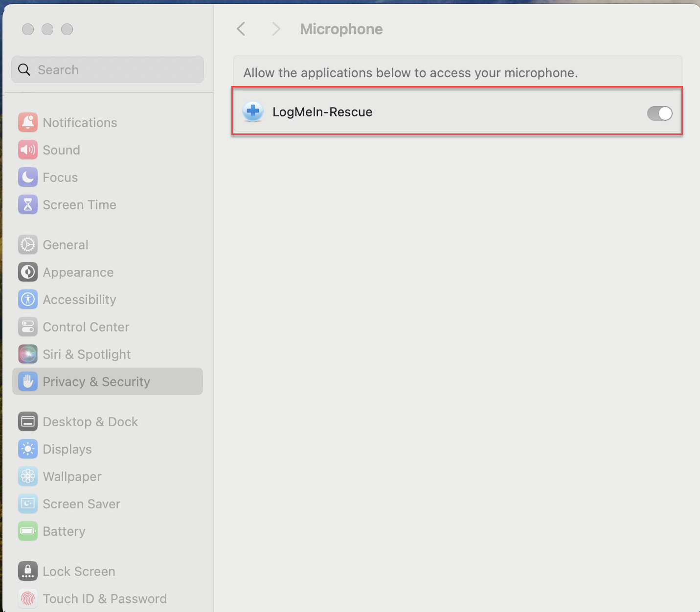Open Battery settings via its icon

[x=28, y=531]
